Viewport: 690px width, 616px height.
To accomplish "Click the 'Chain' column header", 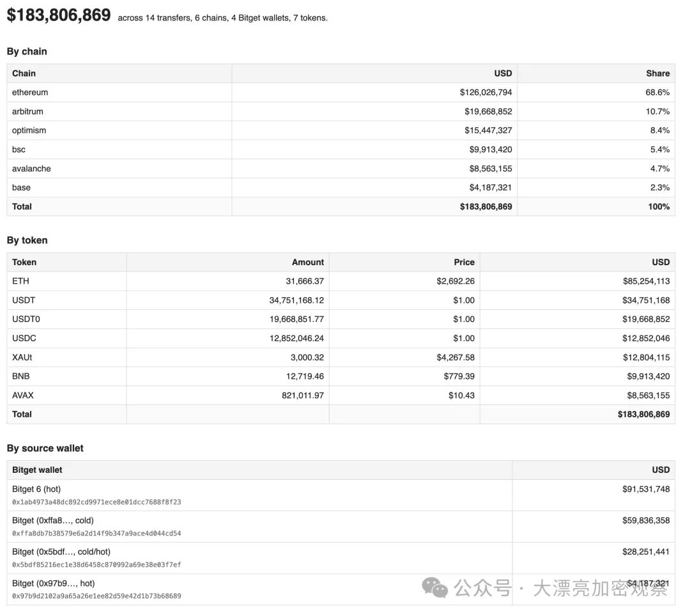I will (x=24, y=73).
